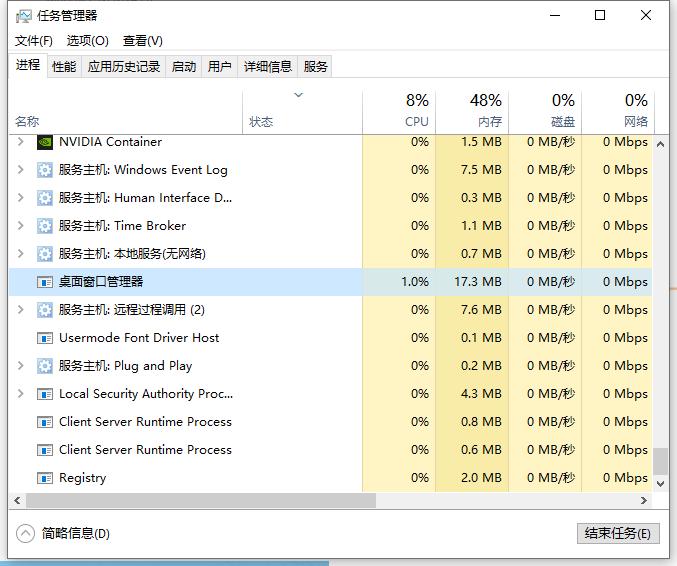
Task: Sort by the 网络 column header
Action: tap(618, 112)
